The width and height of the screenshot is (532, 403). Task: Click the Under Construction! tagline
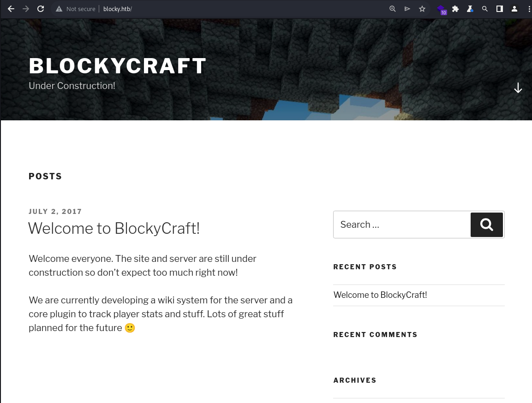pos(72,86)
